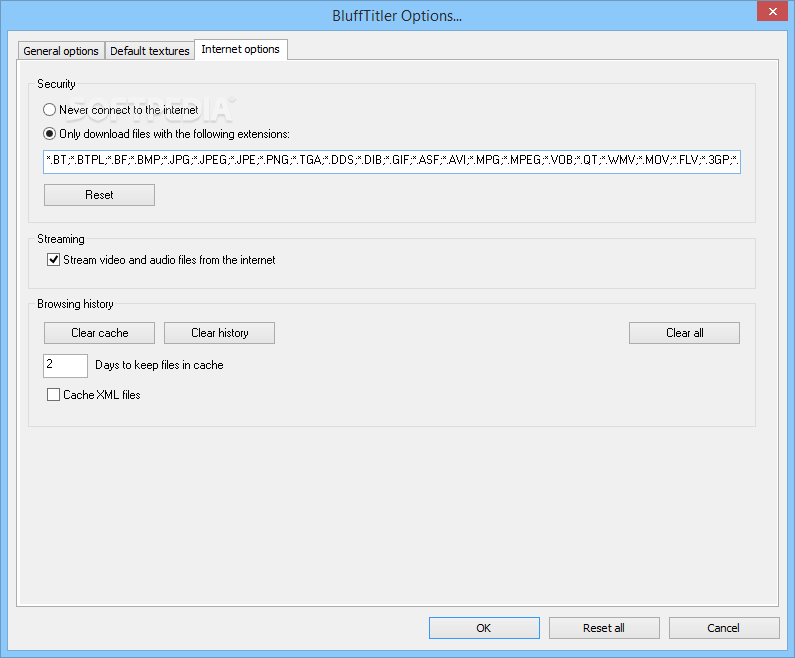
Task: Dismiss the dialog with Cancel
Action: (x=724, y=628)
